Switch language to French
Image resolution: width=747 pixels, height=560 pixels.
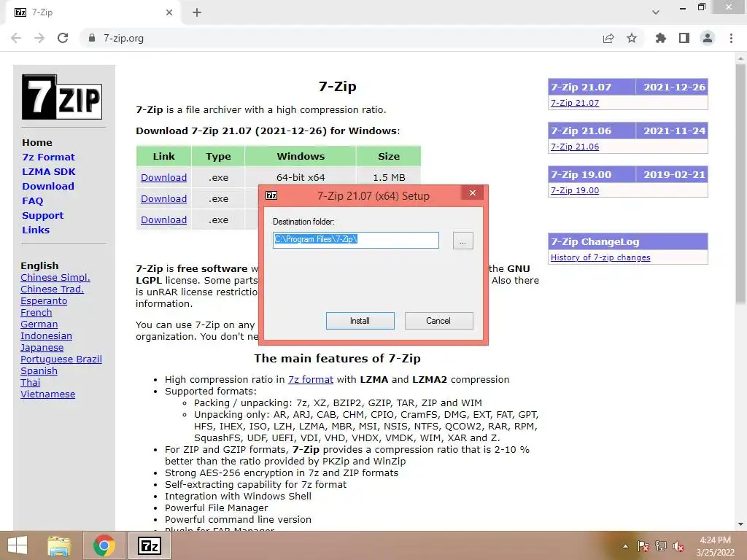(36, 312)
